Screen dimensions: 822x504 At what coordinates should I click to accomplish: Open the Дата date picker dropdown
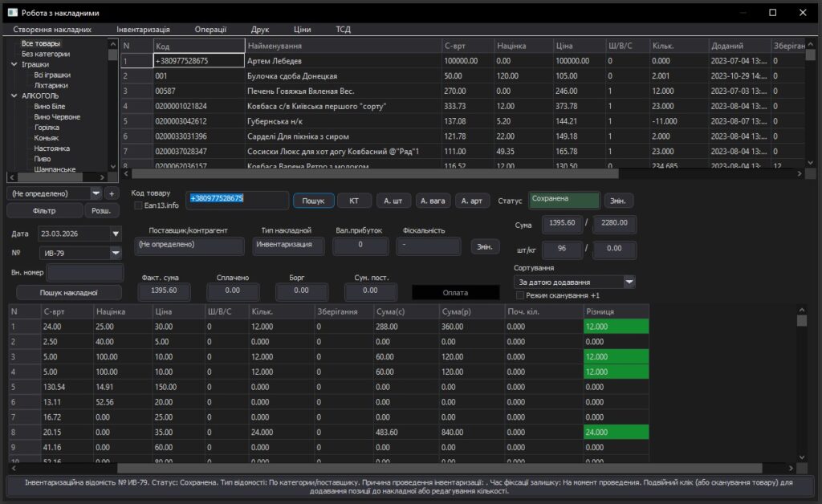click(116, 234)
